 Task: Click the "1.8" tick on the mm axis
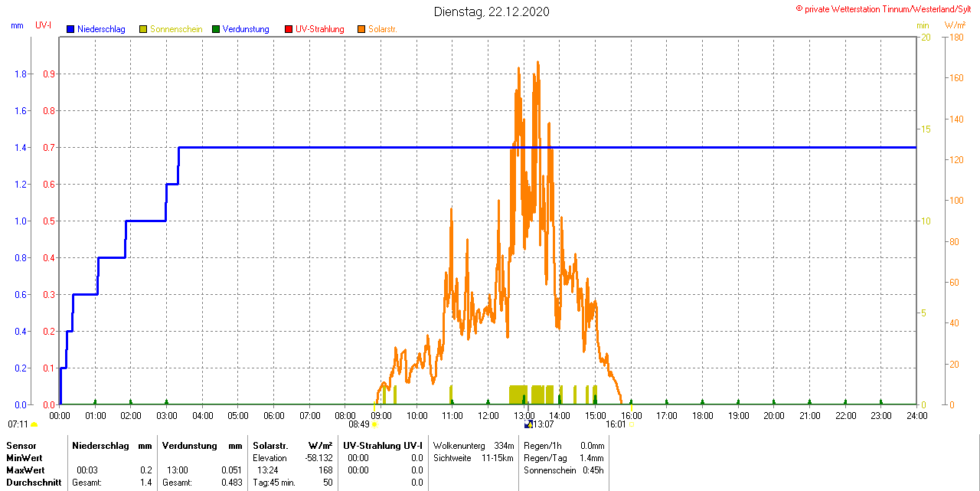(x=21, y=74)
